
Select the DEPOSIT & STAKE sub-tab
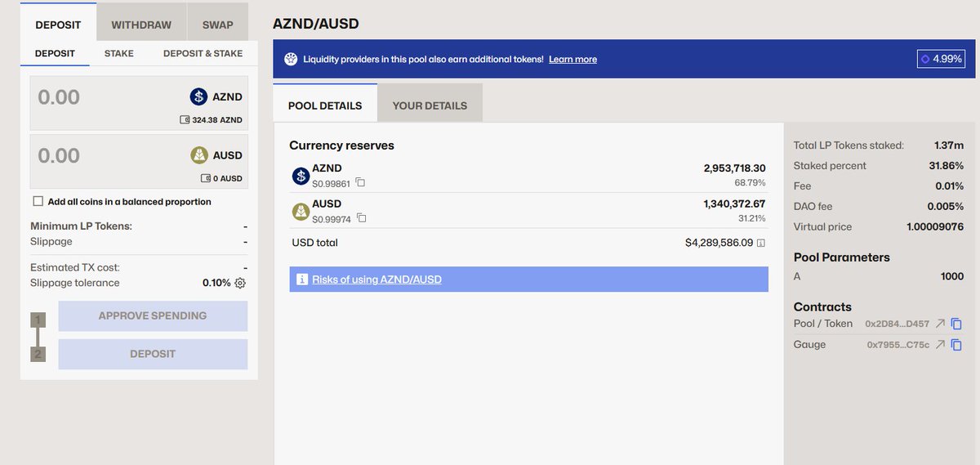click(x=203, y=53)
